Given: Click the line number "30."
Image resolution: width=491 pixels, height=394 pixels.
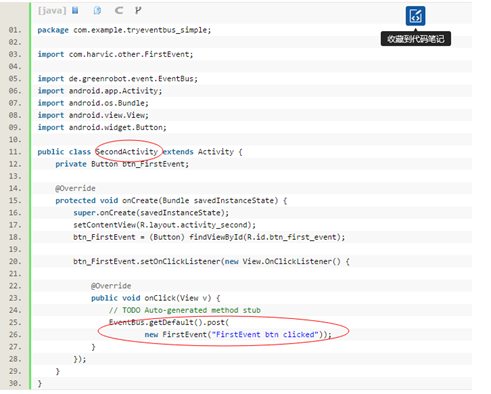Looking at the screenshot, I should coord(15,384).
